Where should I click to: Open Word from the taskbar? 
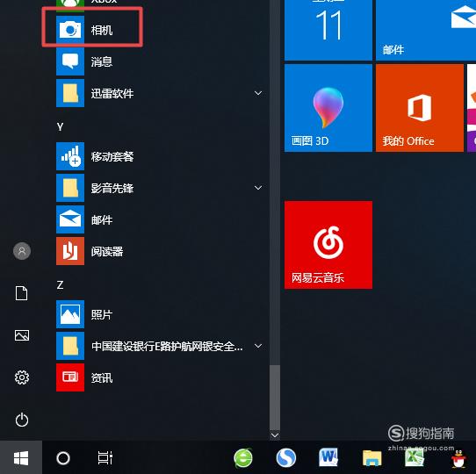(x=328, y=457)
